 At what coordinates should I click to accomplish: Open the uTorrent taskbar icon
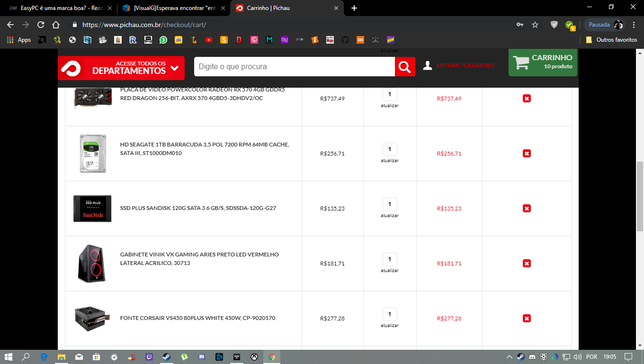point(184,357)
